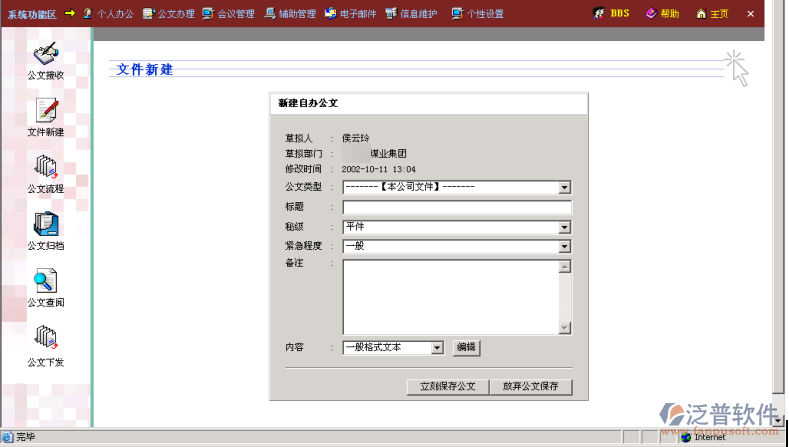This screenshot has width=789, height=447.
Task: Click the page scrollbar down arrow
Action: pos(778,419)
